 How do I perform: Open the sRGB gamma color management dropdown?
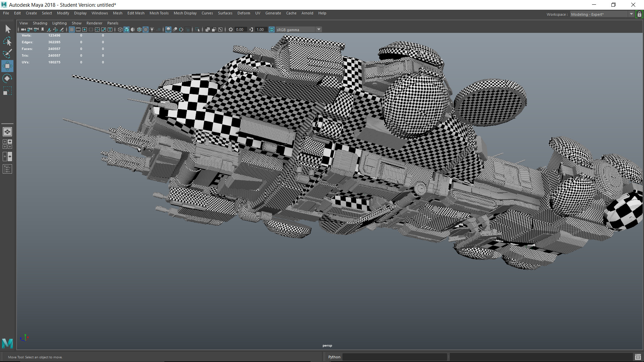(x=319, y=29)
